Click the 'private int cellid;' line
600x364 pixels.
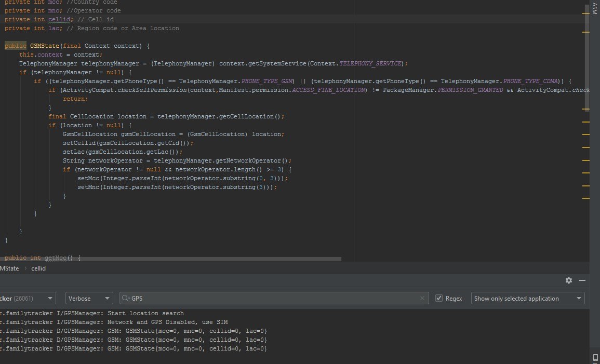(59, 19)
